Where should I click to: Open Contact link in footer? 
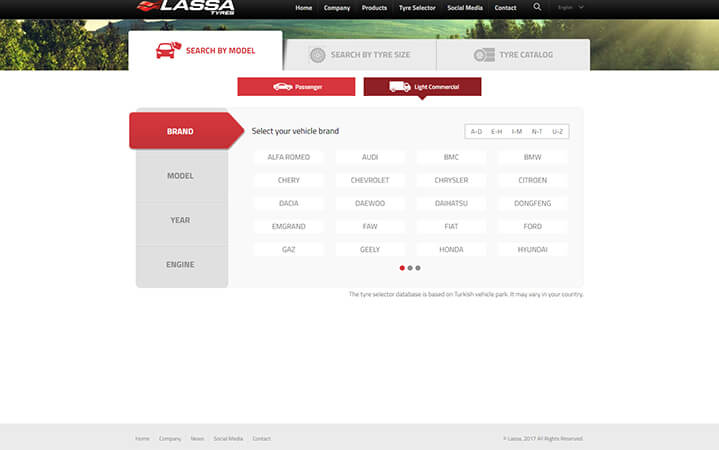click(x=261, y=439)
